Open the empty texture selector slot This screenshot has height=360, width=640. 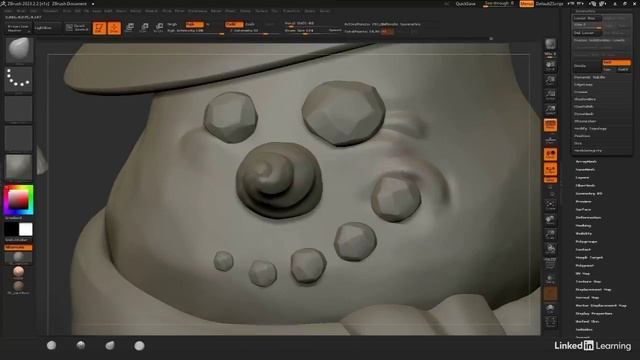[19, 138]
